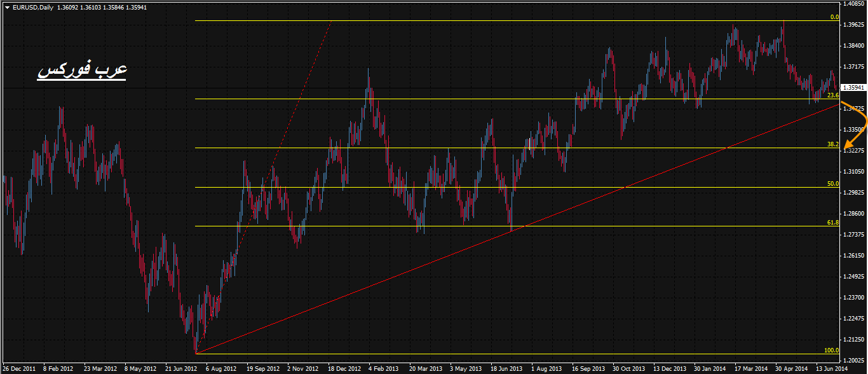868x374 pixels.
Task: Click the 4 Feb 2013 date label
Action: 384,368
